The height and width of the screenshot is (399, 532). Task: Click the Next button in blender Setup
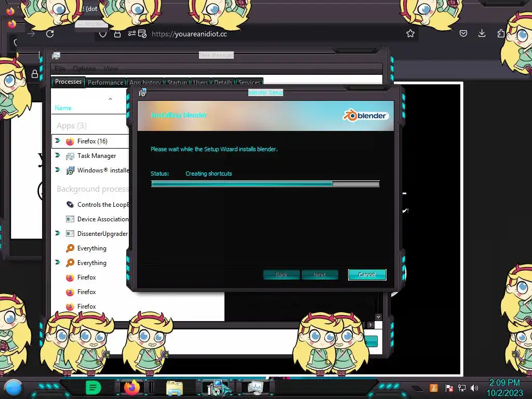tap(320, 275)
